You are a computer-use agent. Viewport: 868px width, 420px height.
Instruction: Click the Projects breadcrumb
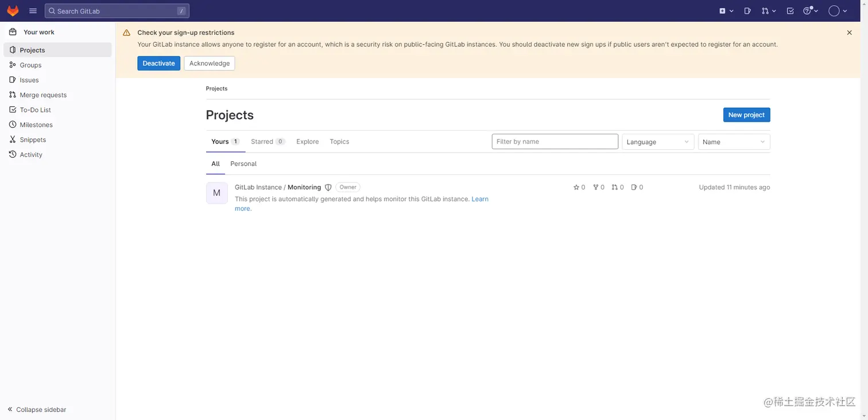point(216,88)
